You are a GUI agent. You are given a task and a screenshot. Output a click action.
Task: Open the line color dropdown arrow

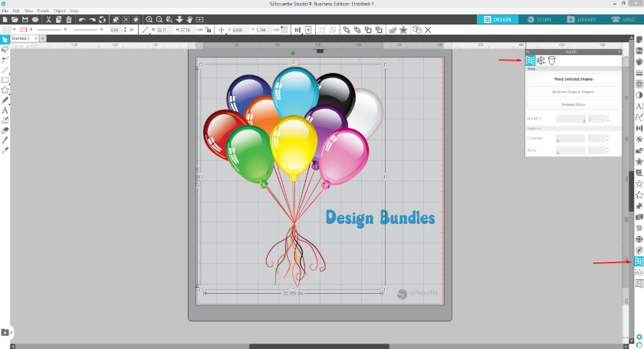tap(31, 30)
